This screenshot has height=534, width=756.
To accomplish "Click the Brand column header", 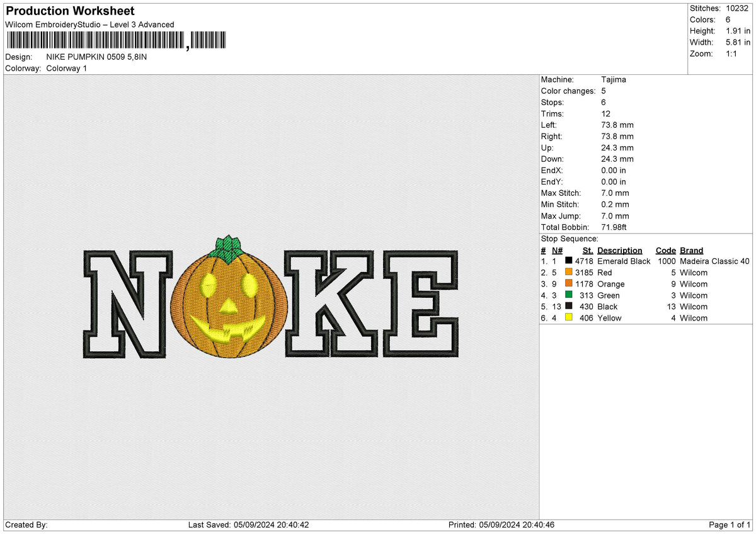I will click(x=692, y=250).
